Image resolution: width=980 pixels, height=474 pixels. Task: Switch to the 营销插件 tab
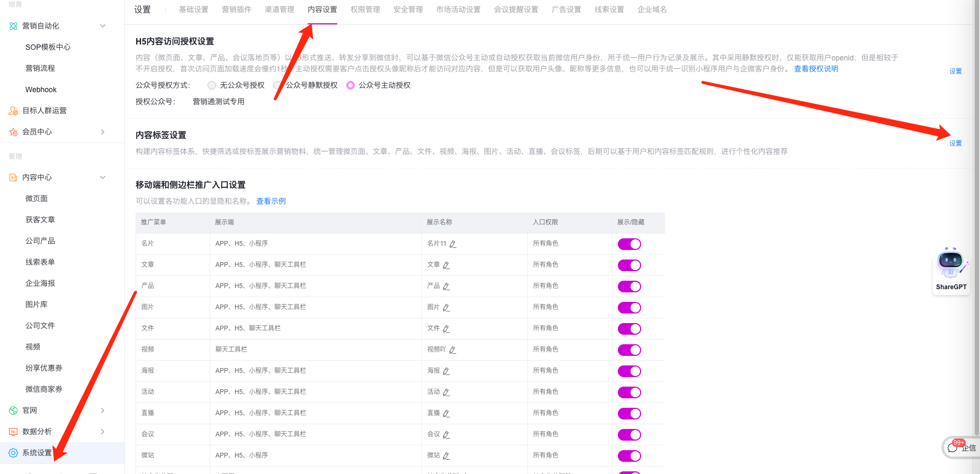click(x=237, y=10)
